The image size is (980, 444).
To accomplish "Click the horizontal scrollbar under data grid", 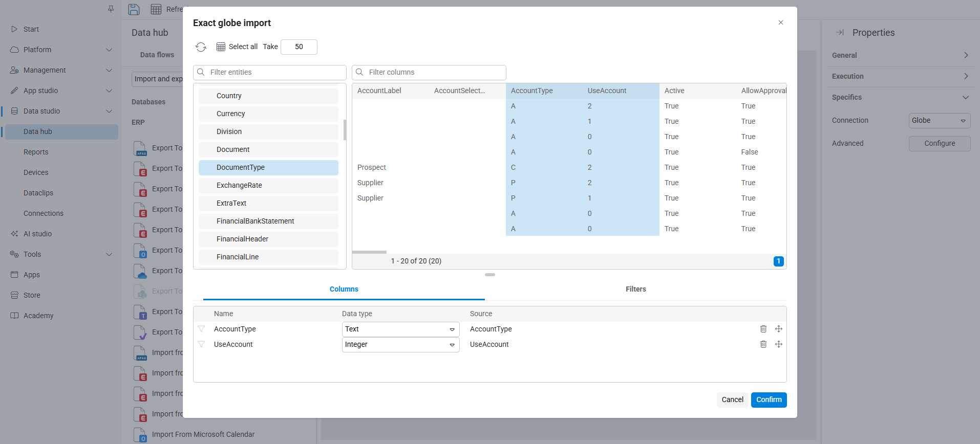I will click(369, 252).
